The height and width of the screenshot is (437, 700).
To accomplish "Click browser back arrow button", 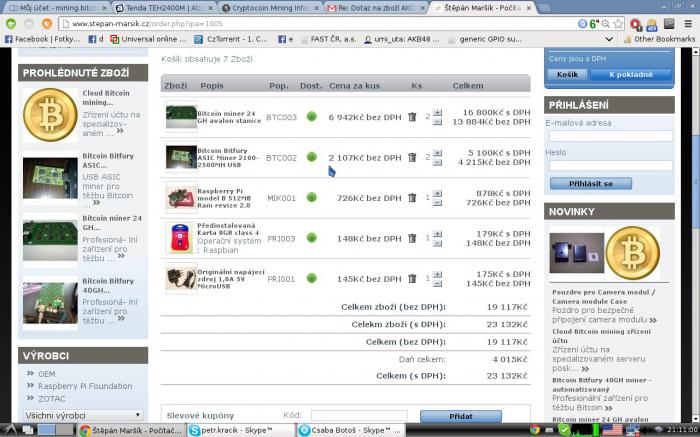I will click(11, 24).
